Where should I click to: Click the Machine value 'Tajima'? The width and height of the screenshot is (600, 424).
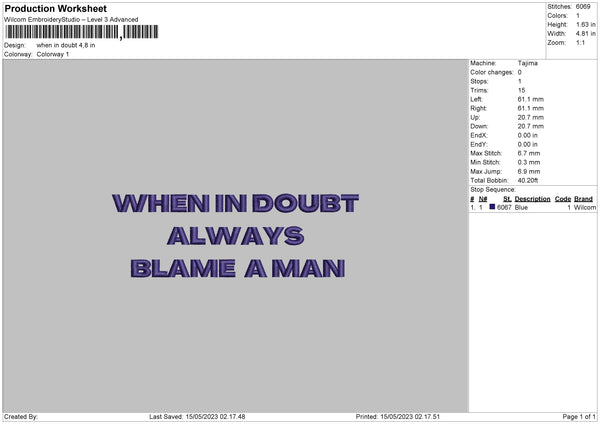(x=528, y=63)
